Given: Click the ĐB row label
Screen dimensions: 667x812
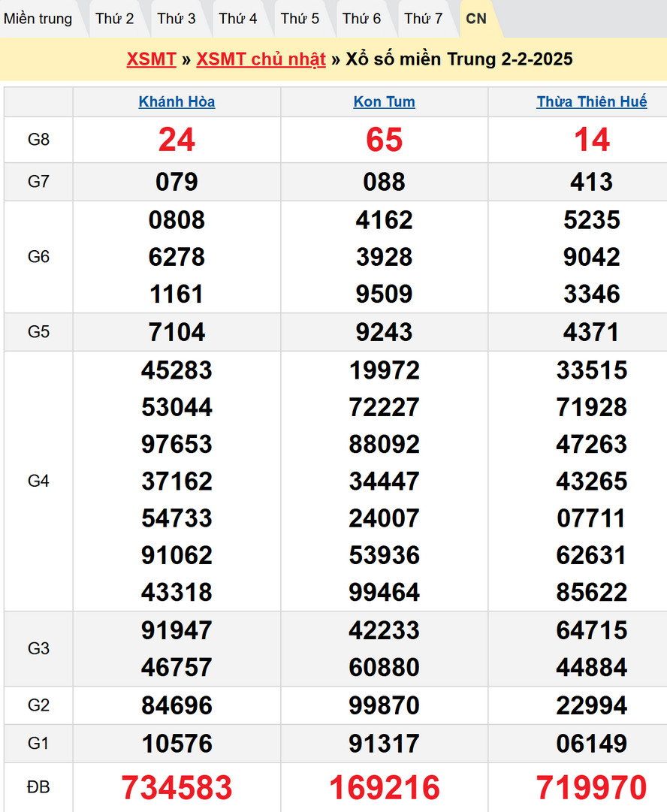Looking at the screenshot, I should (x=38, y=787).
